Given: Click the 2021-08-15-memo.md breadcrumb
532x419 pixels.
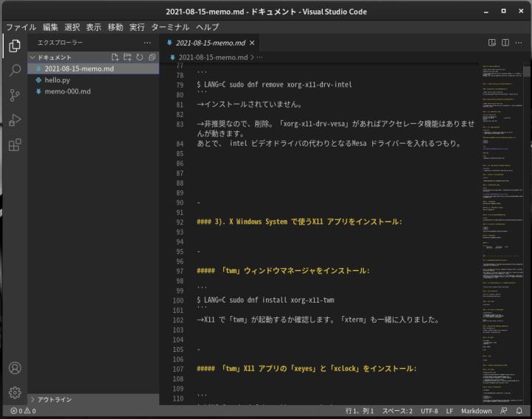Looking at the screenshot, I should tap(213, 57).
